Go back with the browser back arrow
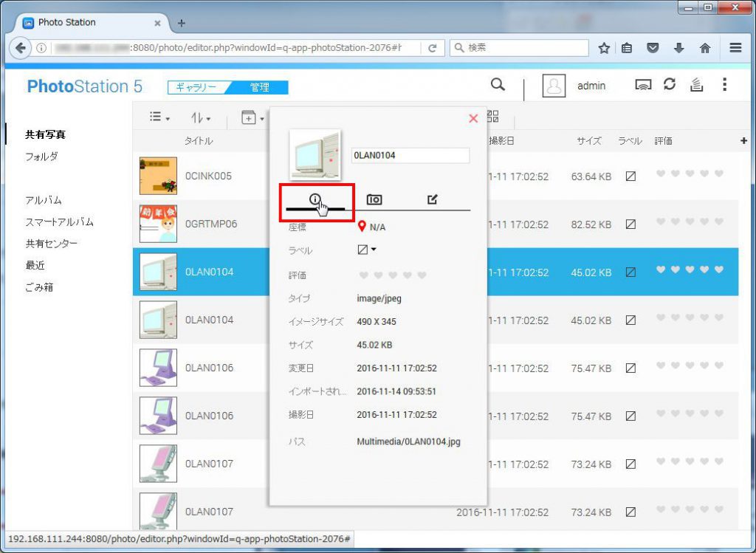756x553 pixels. [x=20, y=48]
